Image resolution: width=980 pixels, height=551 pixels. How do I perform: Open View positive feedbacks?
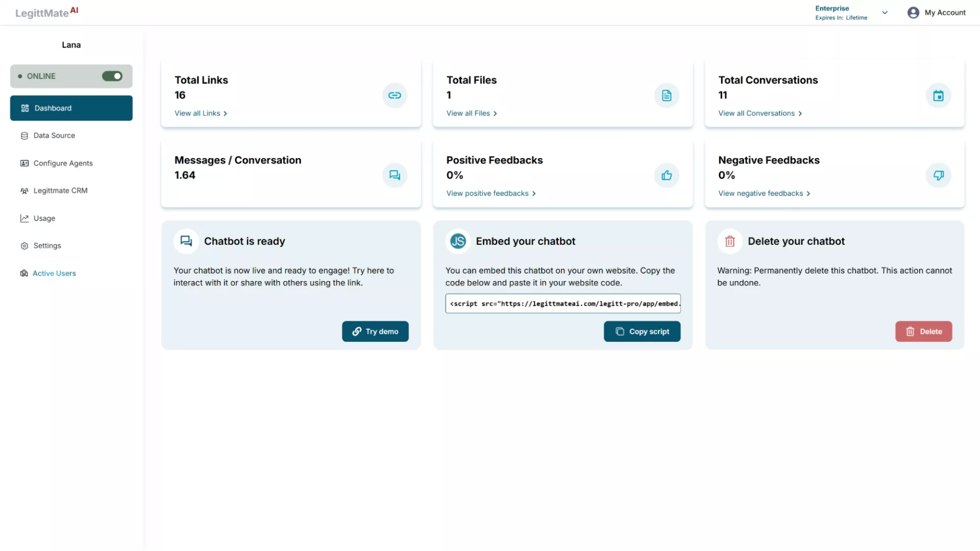pyautogui.click(x=491, y=193)
